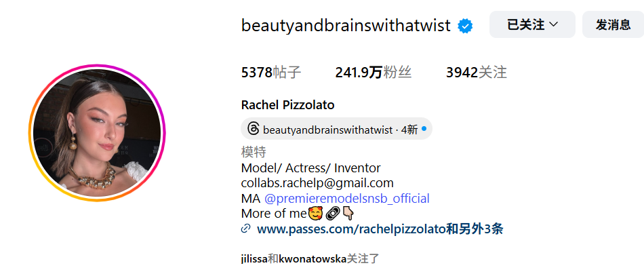
Task: Click the blue new-posts dot on Threads badge
Action: pos(424,129)
